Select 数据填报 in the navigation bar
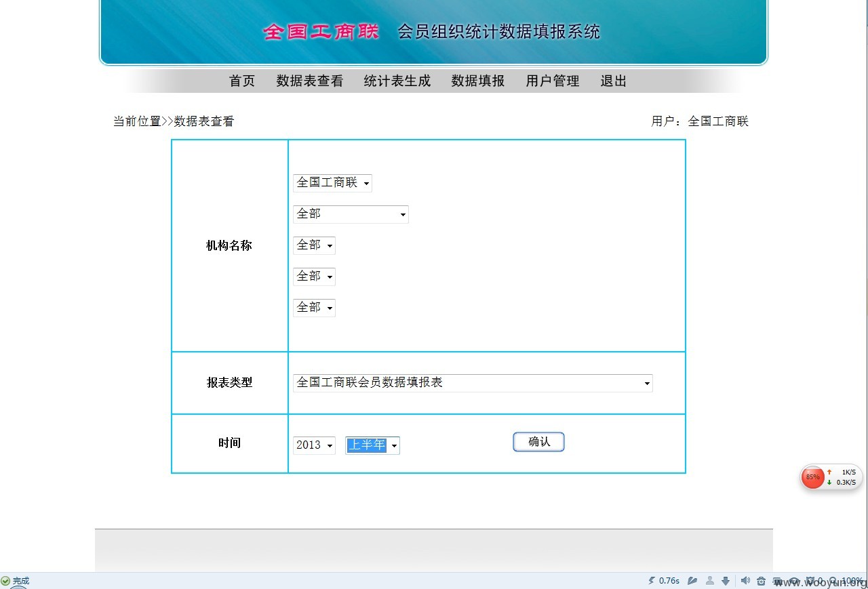This screenshot has width=868, height=589. point(478,81)
